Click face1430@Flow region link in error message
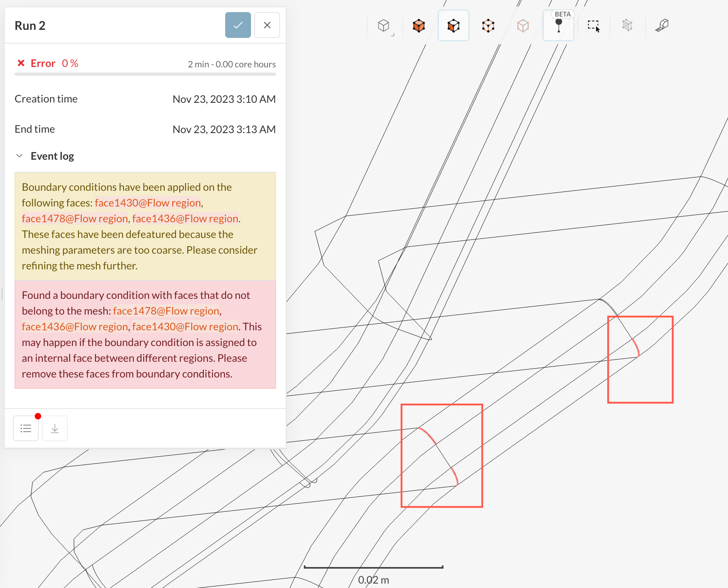Image resolution: width=728 pixels, height=588 pixels. [x=185, y=327]
